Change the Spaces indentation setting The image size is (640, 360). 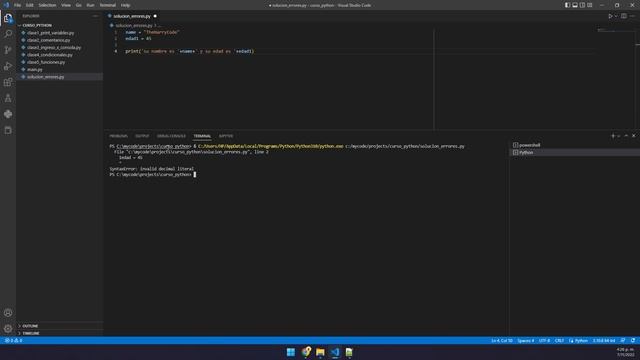[x=526, y=340]
